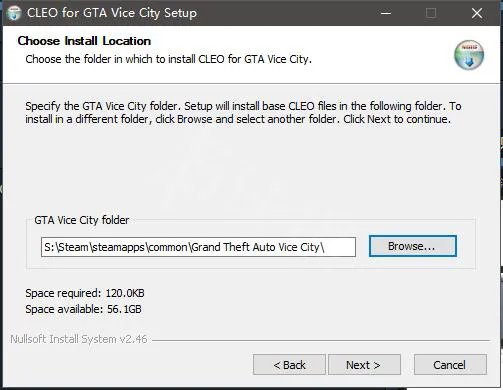This screenshot has width=503, height=390.
Task: Click Next > to continue setup
Action: click(364, 365)
